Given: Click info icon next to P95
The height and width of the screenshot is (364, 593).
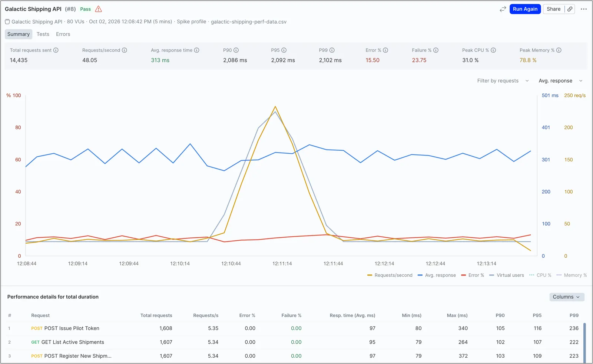Looking at the screenshot, I should pyautogui.click(x=284, y=50).
